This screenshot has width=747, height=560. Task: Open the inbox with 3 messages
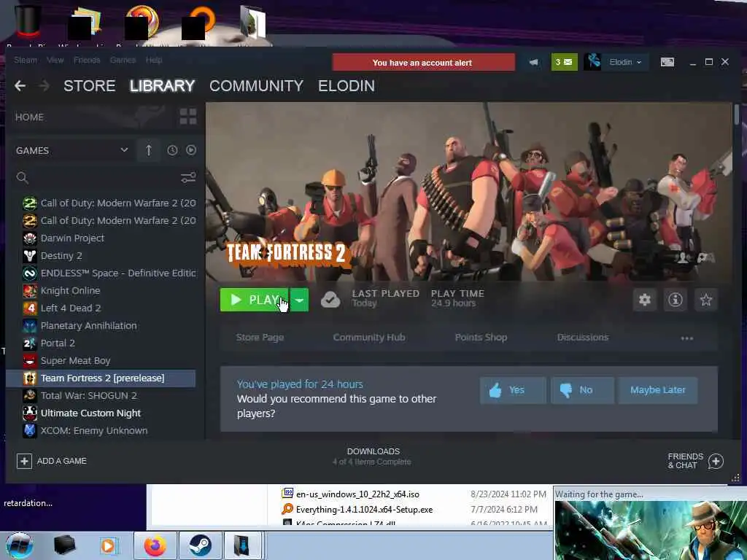pos(564,62)
